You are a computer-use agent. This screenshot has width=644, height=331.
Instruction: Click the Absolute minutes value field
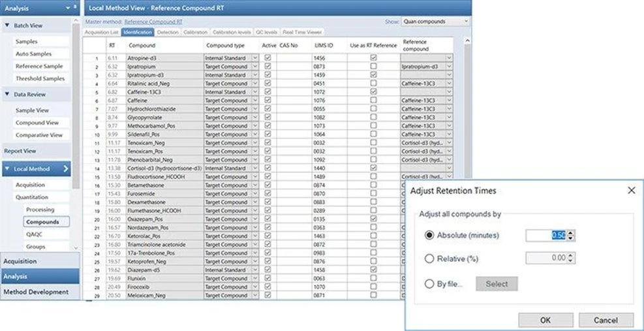point(546,235)
